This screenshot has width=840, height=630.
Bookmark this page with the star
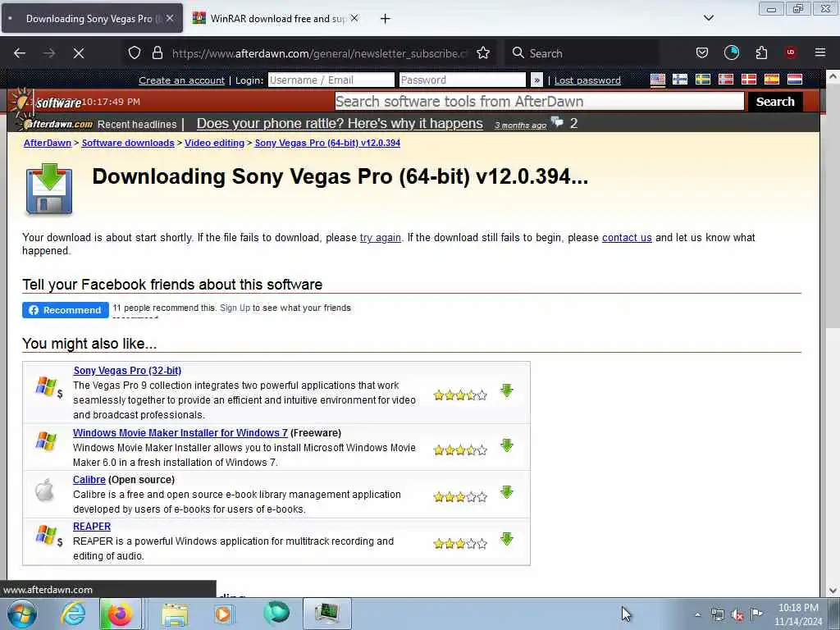tap(483, 53)
